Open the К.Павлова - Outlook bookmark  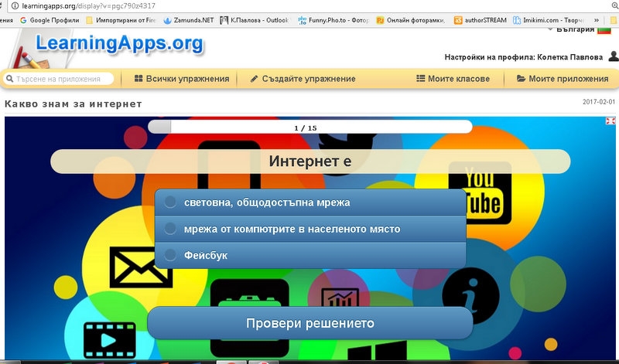(255, 20)
